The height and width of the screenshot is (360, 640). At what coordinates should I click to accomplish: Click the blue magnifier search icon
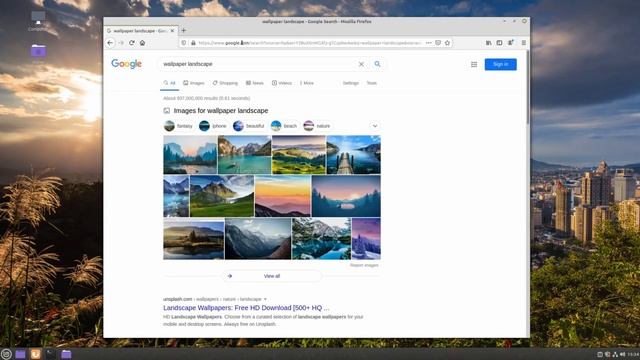click(378, 64)
